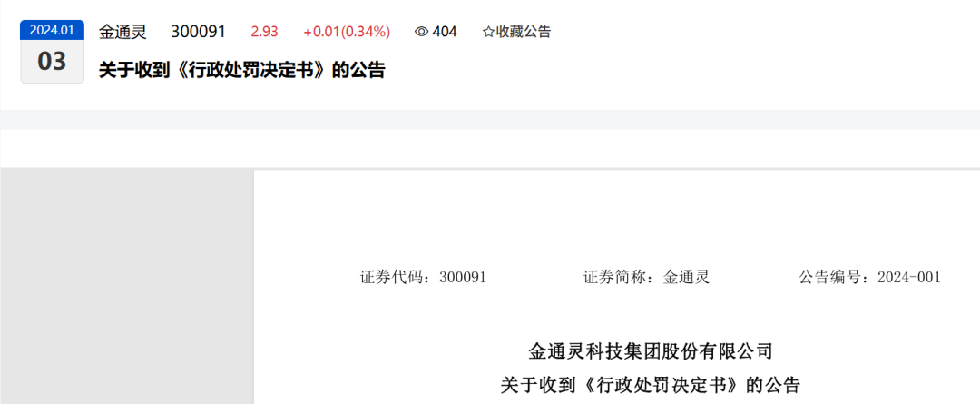Open stock code 300091 in header
The width and height of the screenshot is (980, 404).
point(198,32)
